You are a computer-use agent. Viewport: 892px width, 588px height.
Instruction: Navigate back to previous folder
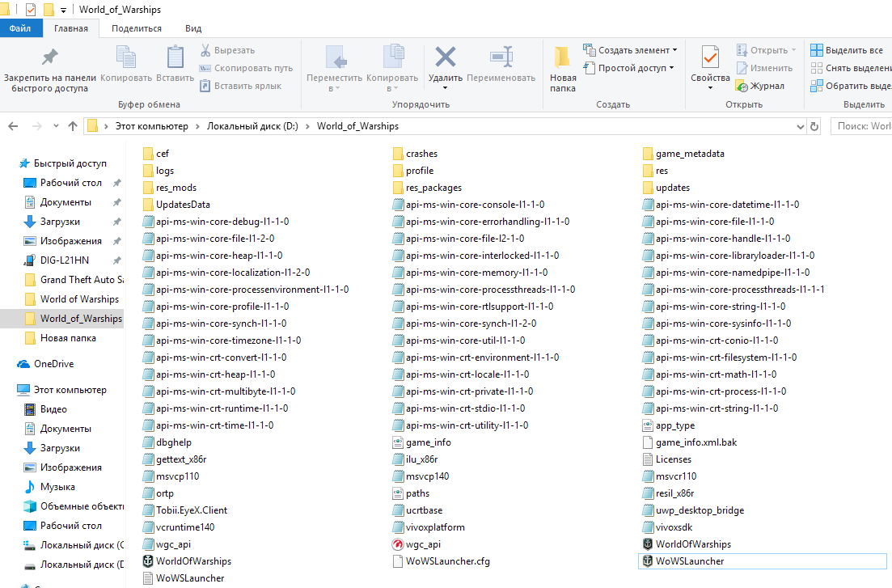(x=13, y=126)
